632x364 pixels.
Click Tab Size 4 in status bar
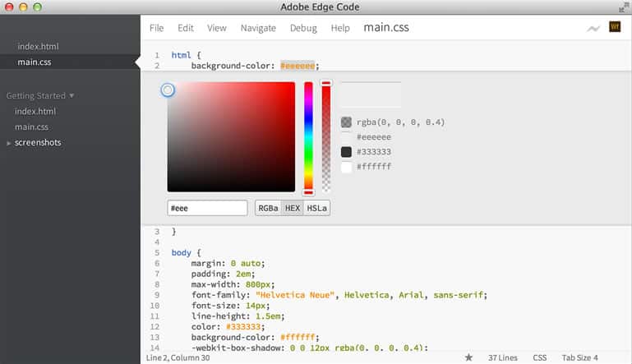[x=580, y=357]
